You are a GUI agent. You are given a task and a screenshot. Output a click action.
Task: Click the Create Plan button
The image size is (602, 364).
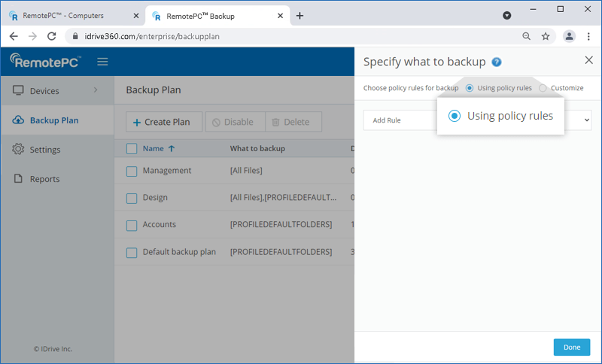tap(163, 122)
